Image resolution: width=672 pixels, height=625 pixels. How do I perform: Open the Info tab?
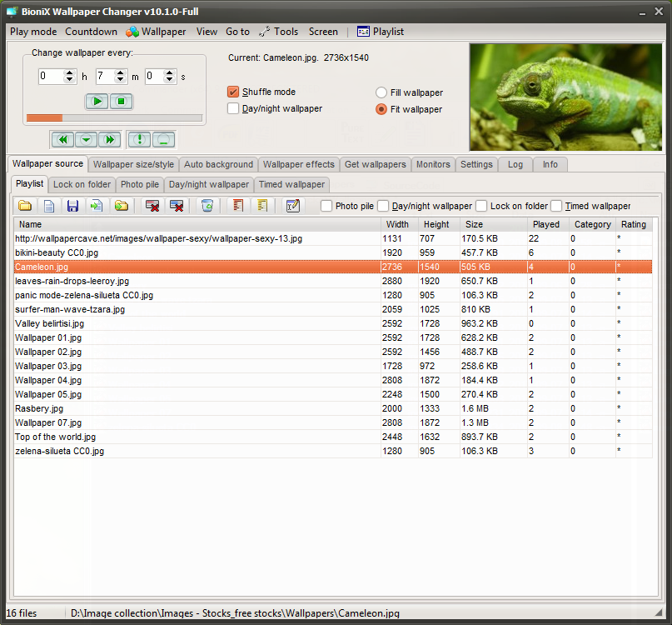pos(550,164)
